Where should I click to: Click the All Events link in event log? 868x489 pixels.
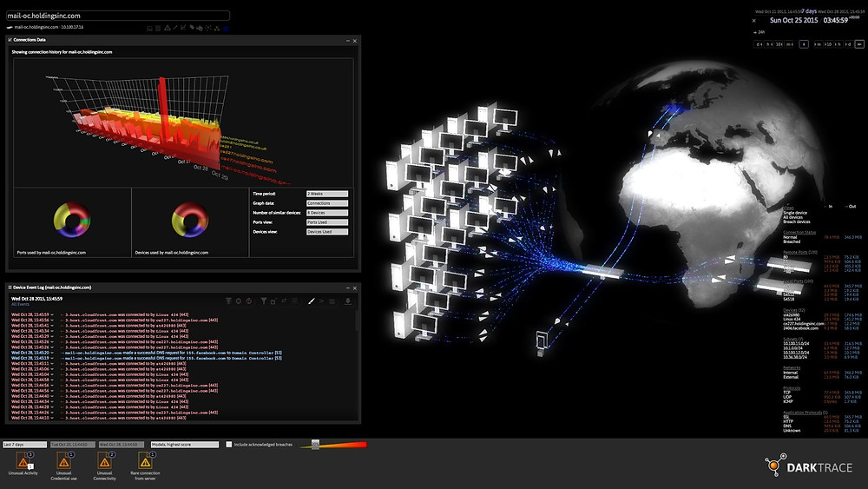(x=21, y=304)
